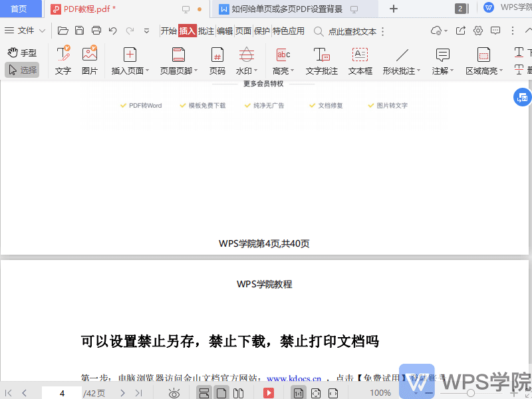Click the fit width zoom icon
This screenshot has width=532, height=399.
(333, 393)
